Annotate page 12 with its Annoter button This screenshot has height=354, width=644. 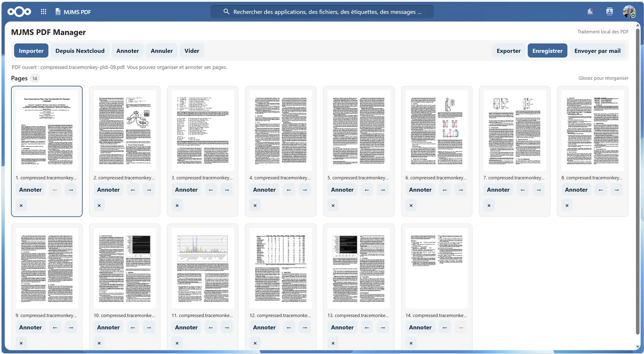265,327
